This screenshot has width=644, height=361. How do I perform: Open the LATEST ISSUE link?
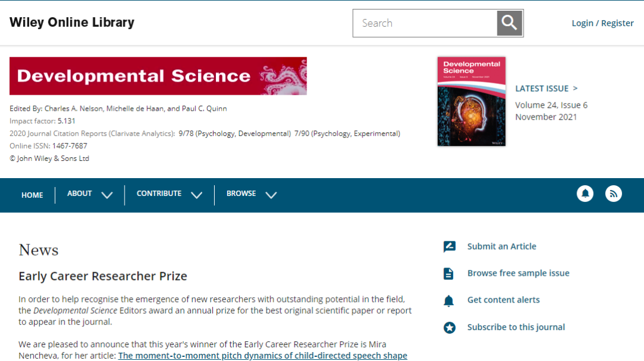pyautogui.click(x=546, y=88)
